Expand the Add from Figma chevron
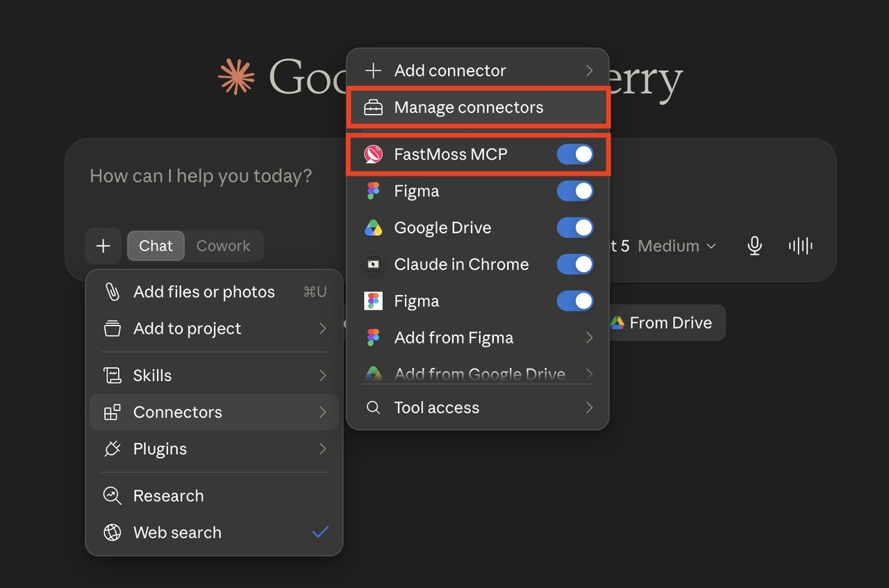The height and width of the screenshot is (588, 889). click(589, 338)
